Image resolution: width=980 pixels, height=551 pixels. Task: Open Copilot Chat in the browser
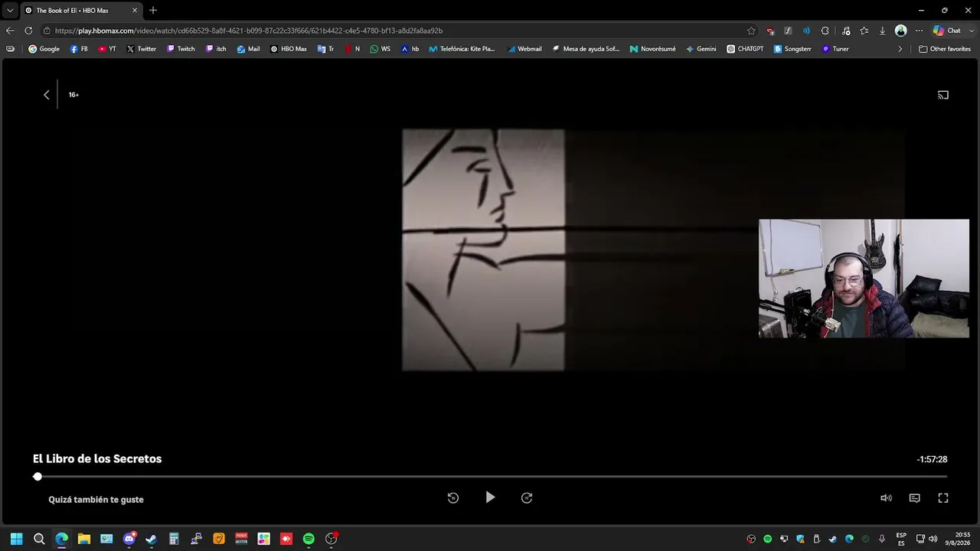tap(946, 31)
